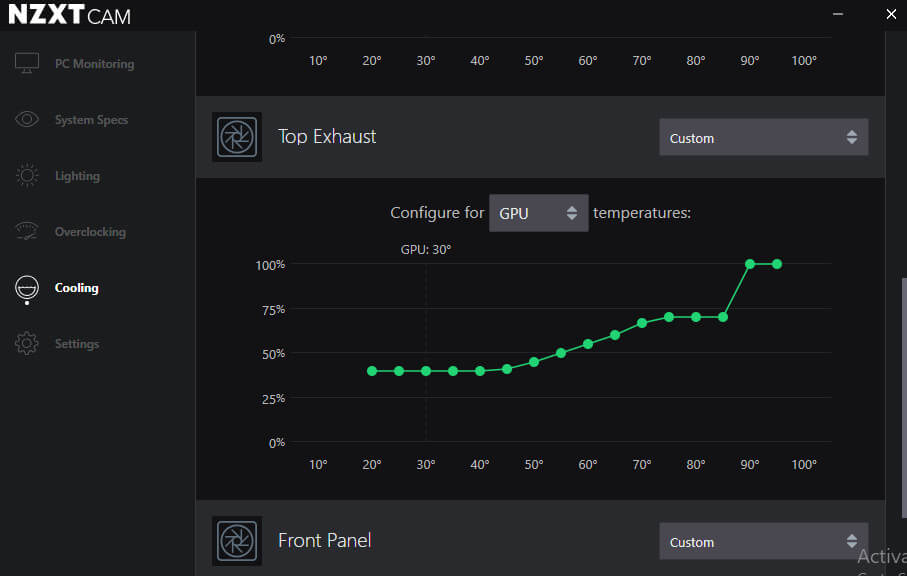Select the Lighting sun icon
Image resolution: width=907 pixels, height=576 pixels.
click(27, 175)
